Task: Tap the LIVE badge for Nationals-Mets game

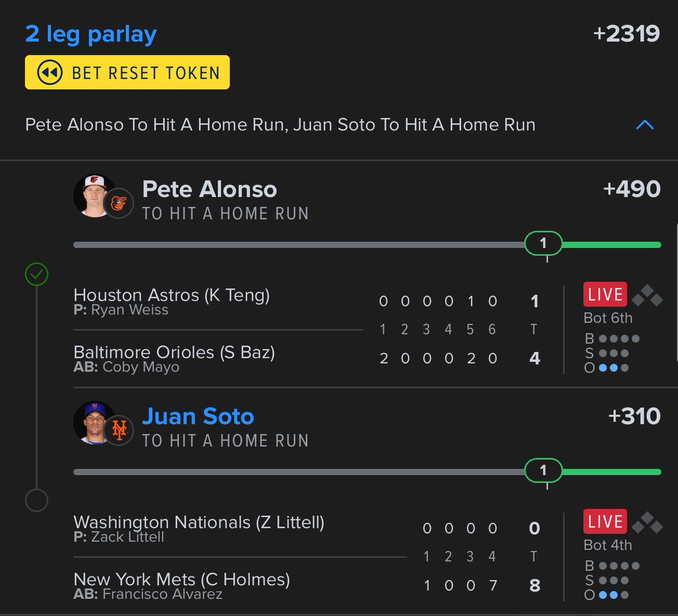Action: [605, 521]
